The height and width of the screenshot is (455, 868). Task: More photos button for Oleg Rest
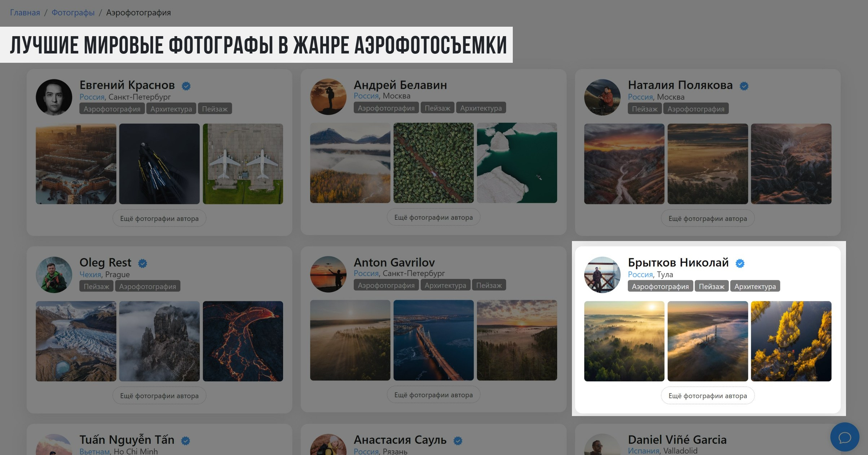tap(159, 395)
